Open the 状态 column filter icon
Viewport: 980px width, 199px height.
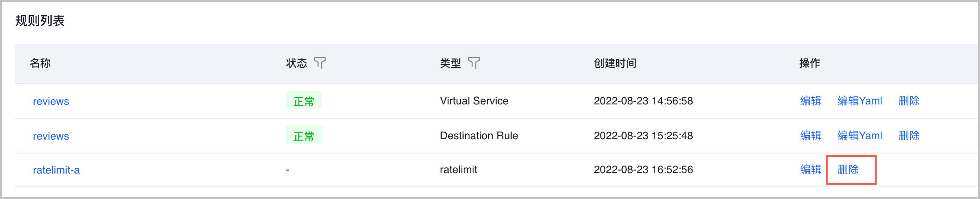pyautogui.click(x=320, y=63)
